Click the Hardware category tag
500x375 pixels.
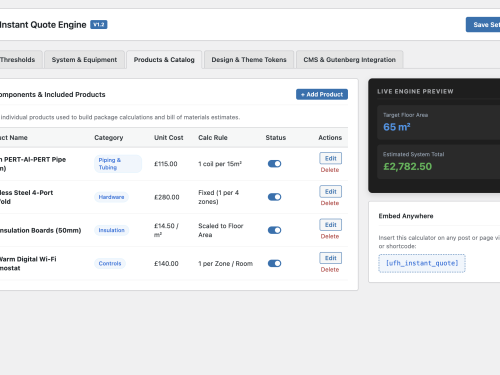coord(111,197)
